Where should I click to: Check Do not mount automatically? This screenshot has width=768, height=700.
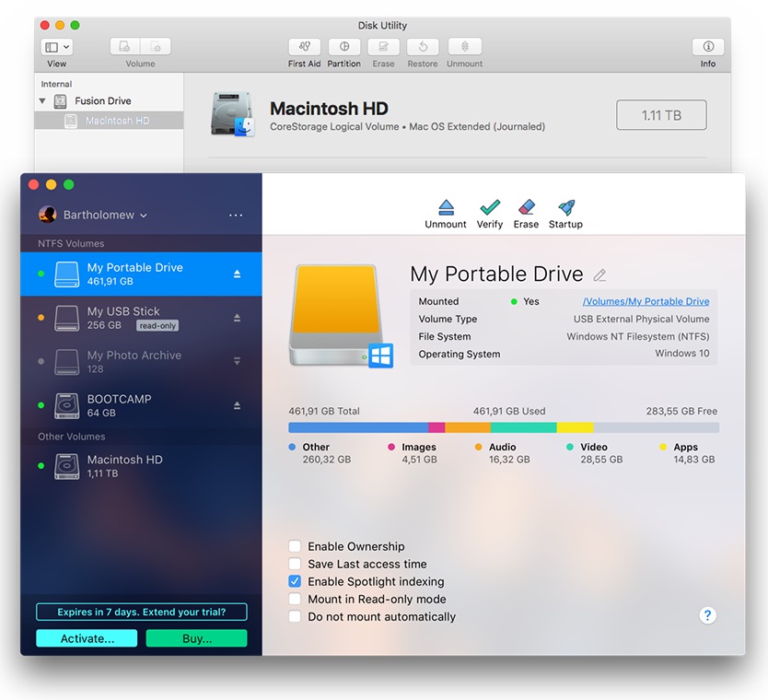click(295, 616)
